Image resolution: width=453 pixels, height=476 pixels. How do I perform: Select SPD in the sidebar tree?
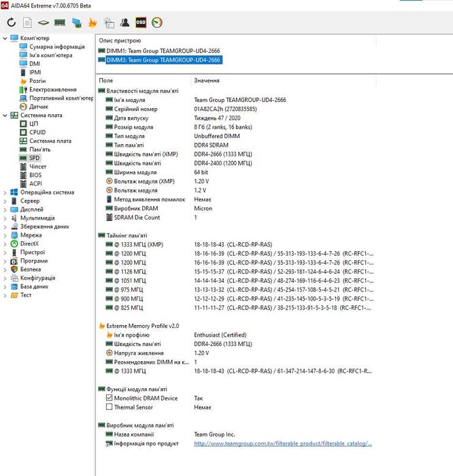[30, 158]
